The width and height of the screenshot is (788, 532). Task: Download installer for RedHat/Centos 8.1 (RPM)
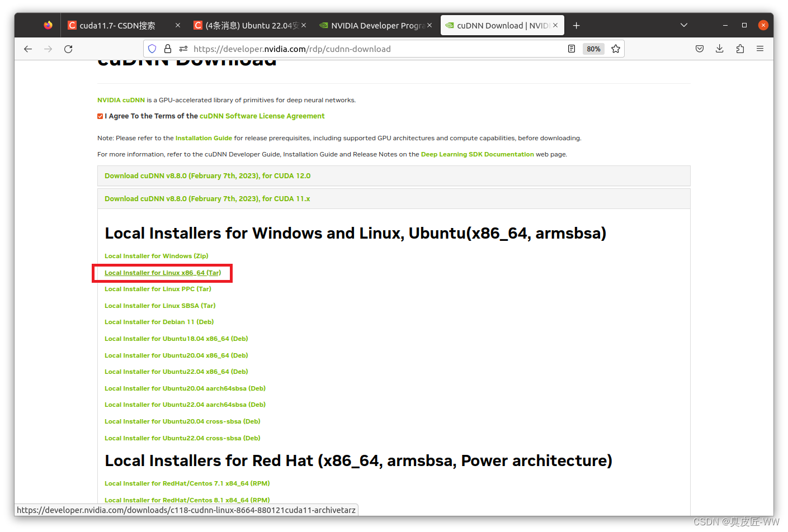(x=187, y=500)
